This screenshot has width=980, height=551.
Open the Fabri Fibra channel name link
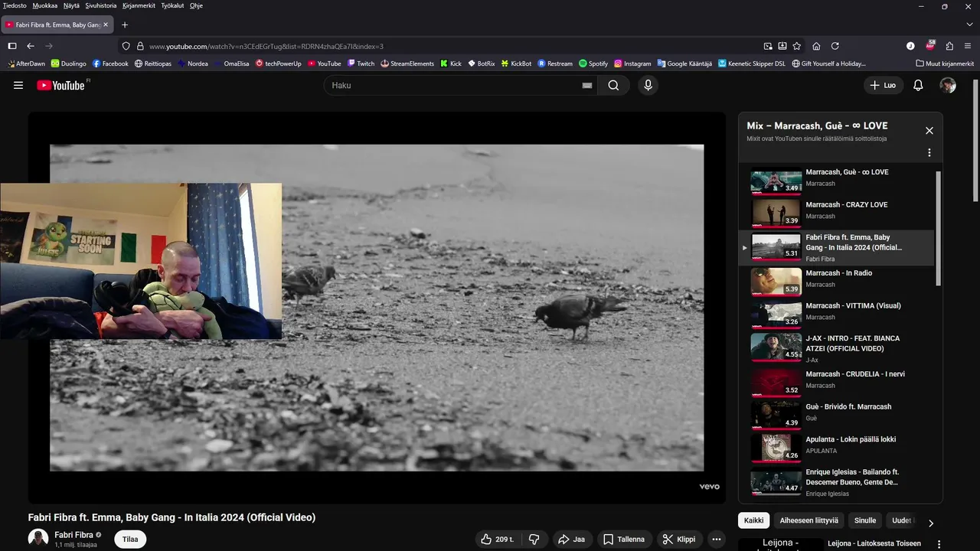74,535
